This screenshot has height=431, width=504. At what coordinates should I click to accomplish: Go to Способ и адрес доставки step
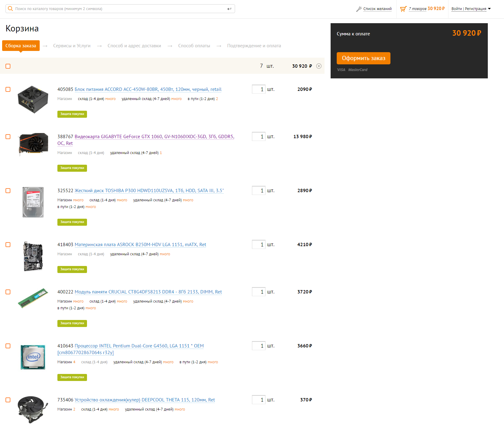tap(134, 46)
